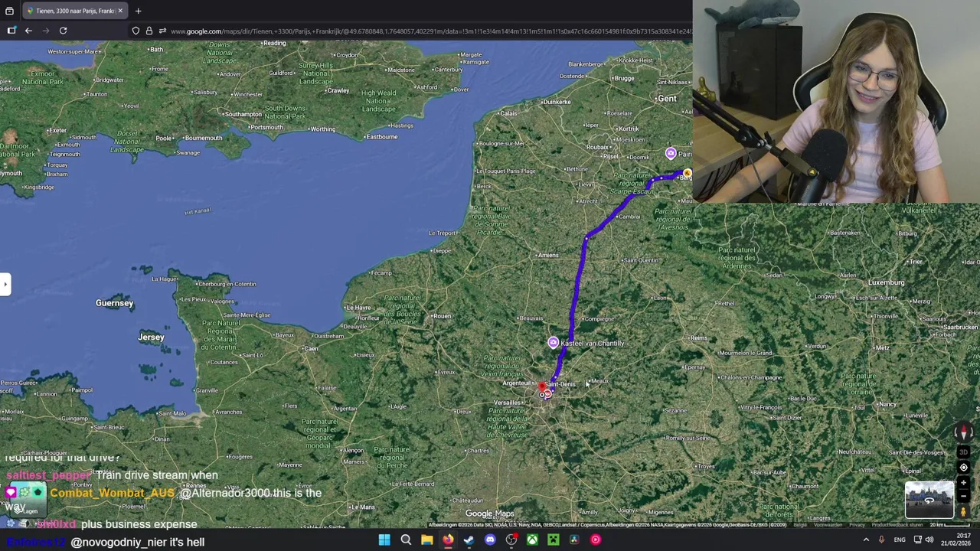Close the Tienen naar Parijs browser tab
Screen dimensions: 980x551
click(x=120, y=11)
